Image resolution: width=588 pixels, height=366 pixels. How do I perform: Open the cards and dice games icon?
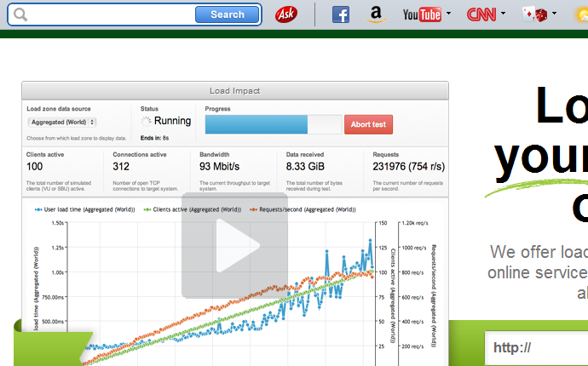pos(535,14)
